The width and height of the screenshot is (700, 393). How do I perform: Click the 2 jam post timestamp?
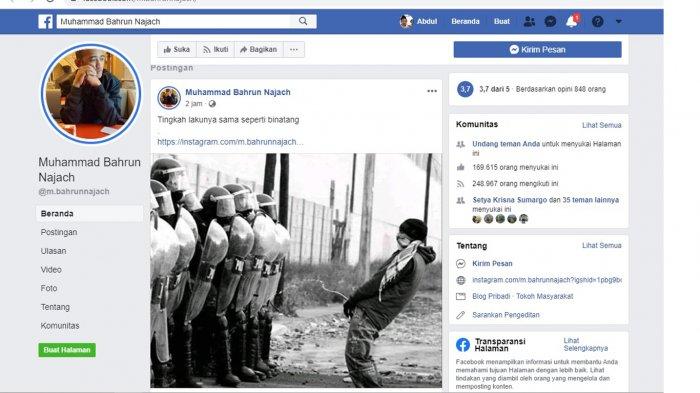(x=194, y=104)
